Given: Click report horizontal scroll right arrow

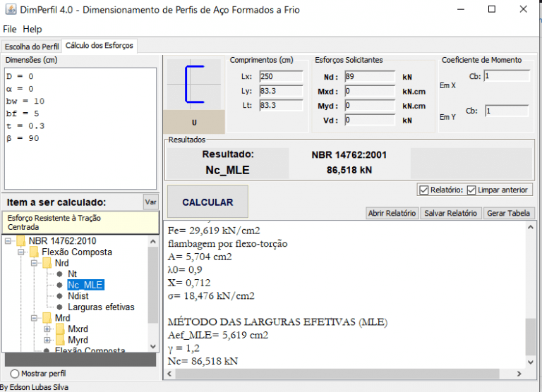Looking at the screenshot, I should click(519, 374).
